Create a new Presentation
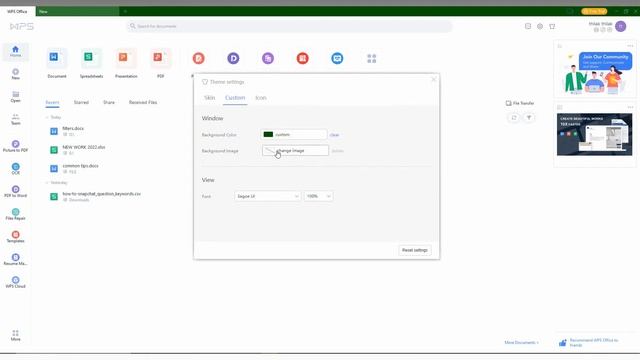640x360 pixels. point(126,62)
